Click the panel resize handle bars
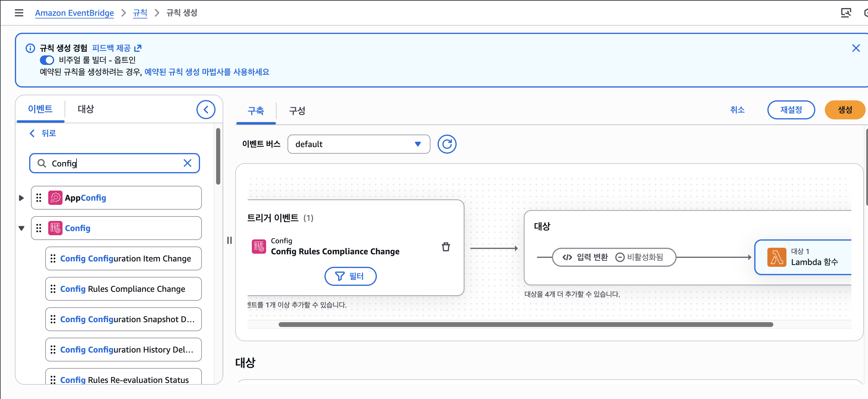Viewport: 868px width, 399px height. click(x=230, y=240)
